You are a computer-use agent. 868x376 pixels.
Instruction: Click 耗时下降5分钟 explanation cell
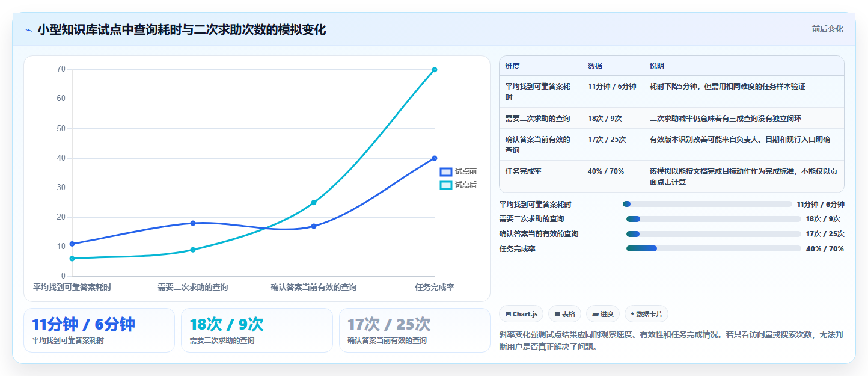pos(727,87)
